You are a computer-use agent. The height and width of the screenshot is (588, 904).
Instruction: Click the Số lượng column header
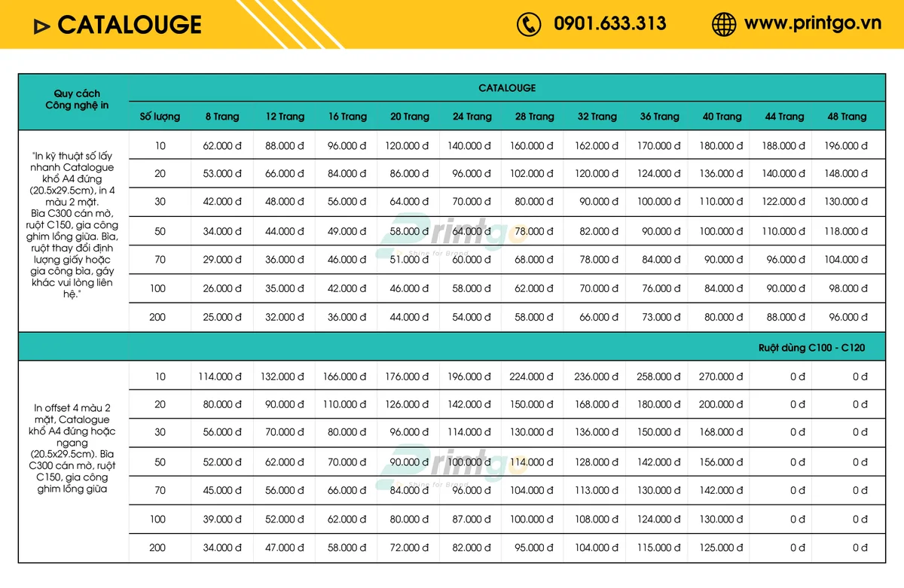click(160, 117)
